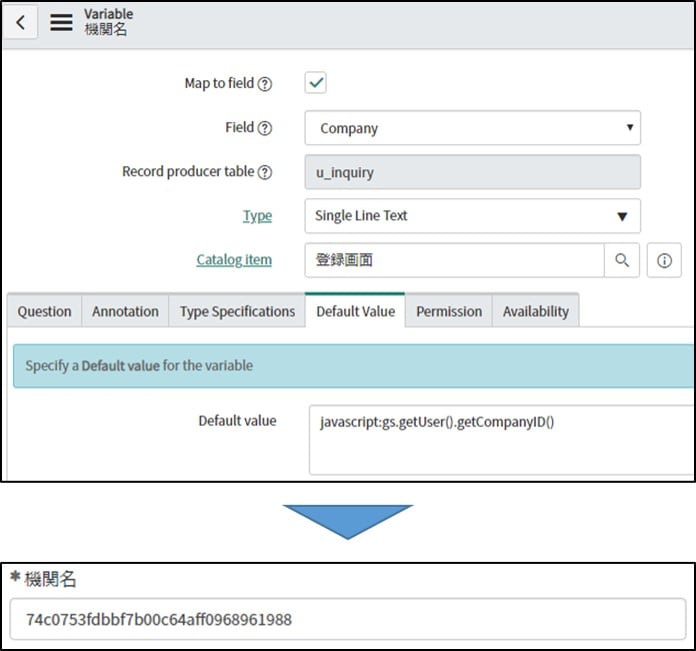Click the Catalog item label link

click(x=234, y=260)
